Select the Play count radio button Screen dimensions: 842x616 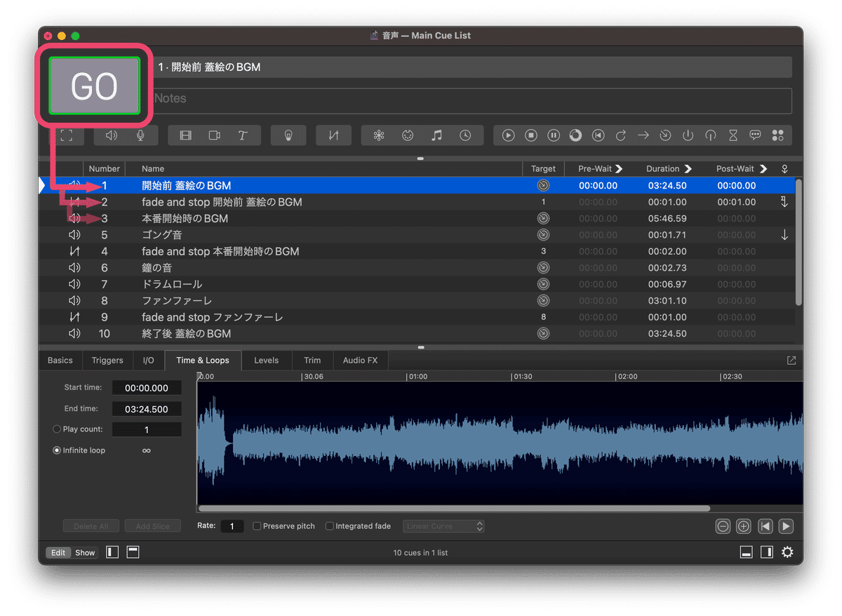[56, 429]
